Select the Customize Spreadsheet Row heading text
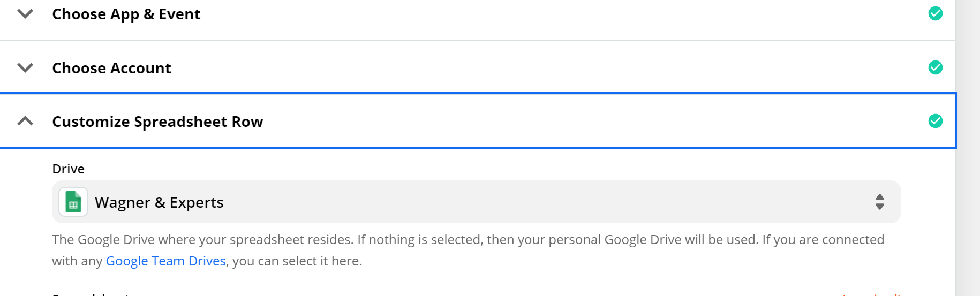The height and width of the screenshot is (296, 980). point(157,122)
